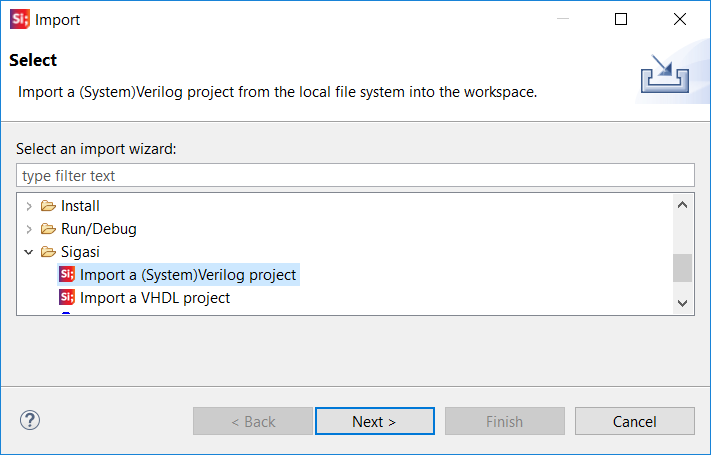711x455 pixels.
Task: Click the wizard list scroll up arrow
Action: pyautogui.click(x=682, y=205)
